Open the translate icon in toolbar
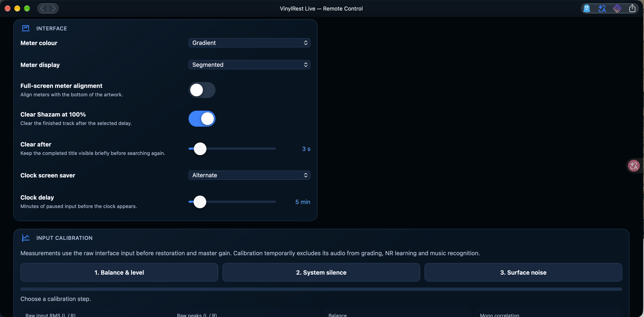 (602, 8)
